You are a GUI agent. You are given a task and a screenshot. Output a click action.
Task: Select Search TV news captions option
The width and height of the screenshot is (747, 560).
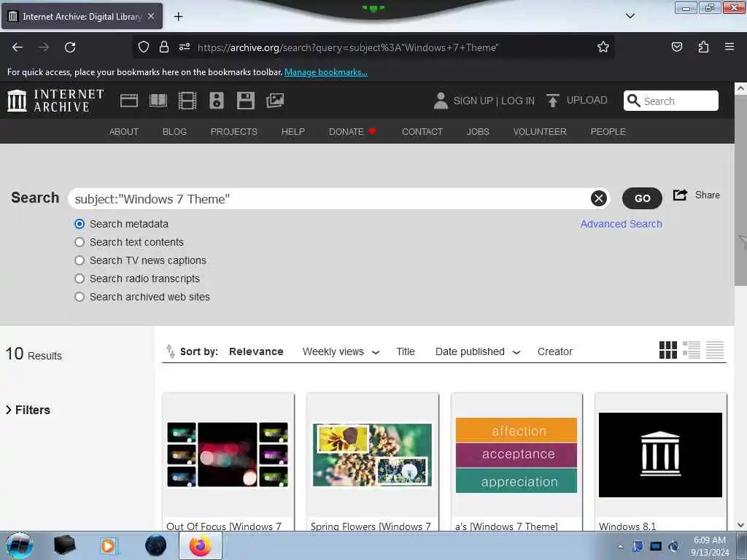point(80,260)
